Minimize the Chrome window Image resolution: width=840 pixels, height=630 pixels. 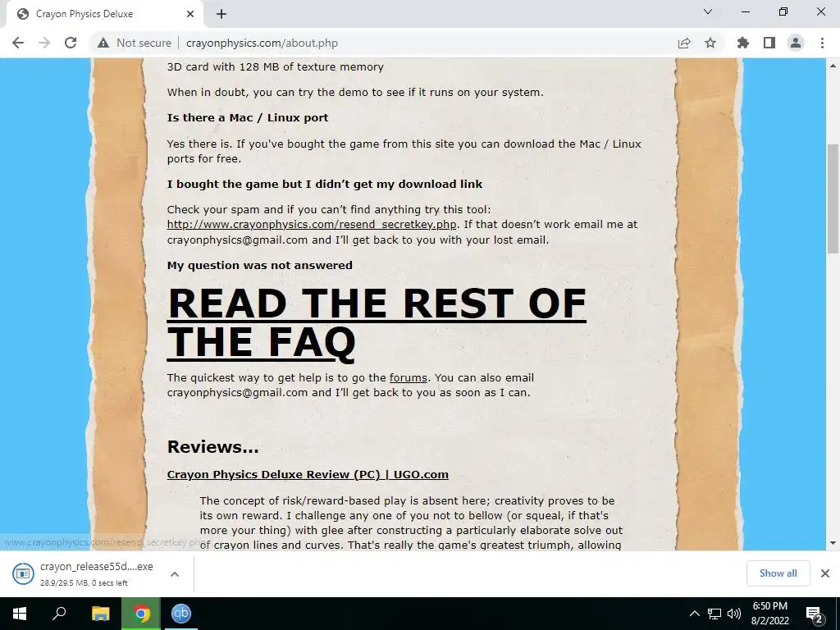745,11
